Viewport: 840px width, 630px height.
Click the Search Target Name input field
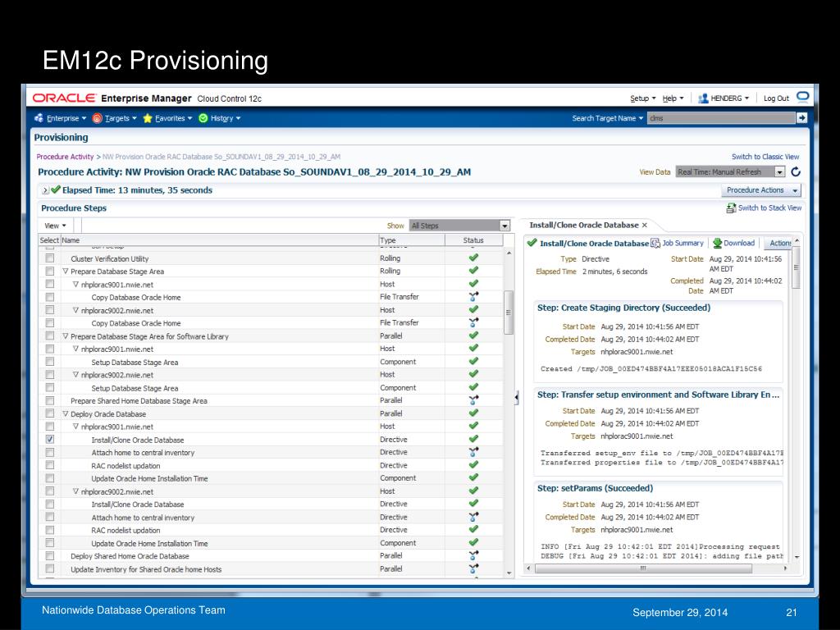pyautogui.click(x=721, y=118)
